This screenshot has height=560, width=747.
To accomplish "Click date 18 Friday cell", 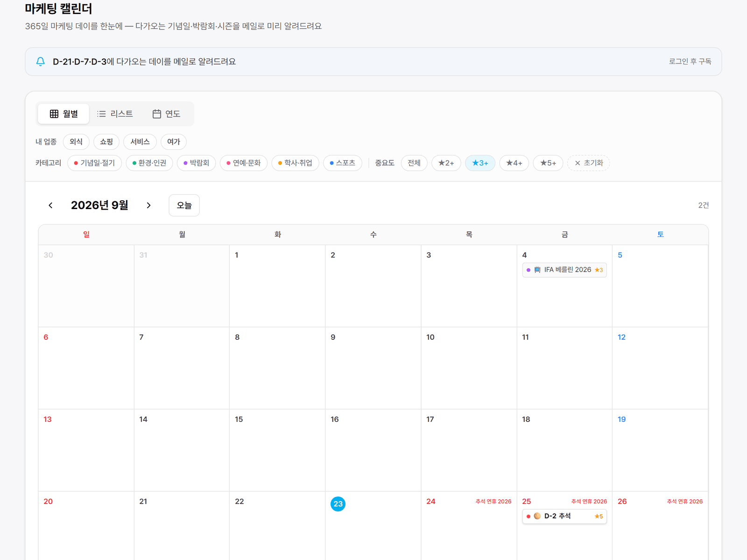I will 564,450.
